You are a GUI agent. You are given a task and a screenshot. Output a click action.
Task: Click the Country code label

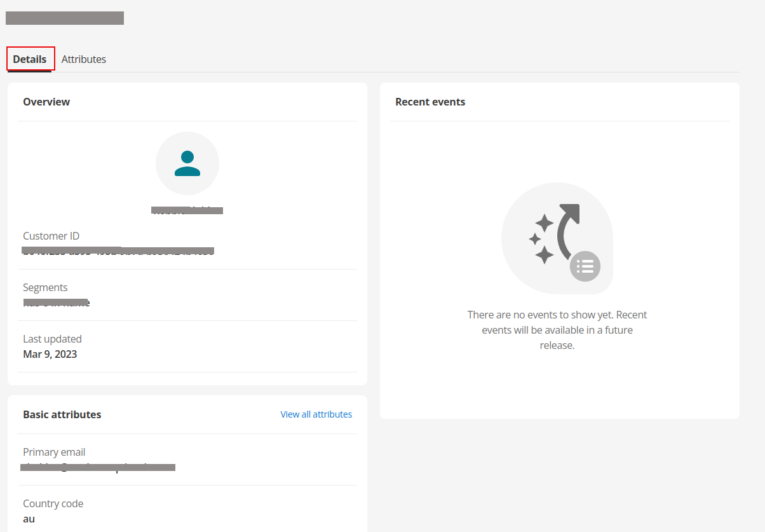click(53, 503)
